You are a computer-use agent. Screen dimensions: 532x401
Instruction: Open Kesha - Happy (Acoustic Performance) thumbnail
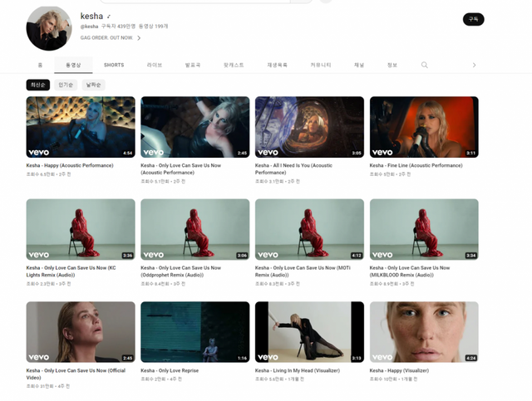[x=81, y=127]
